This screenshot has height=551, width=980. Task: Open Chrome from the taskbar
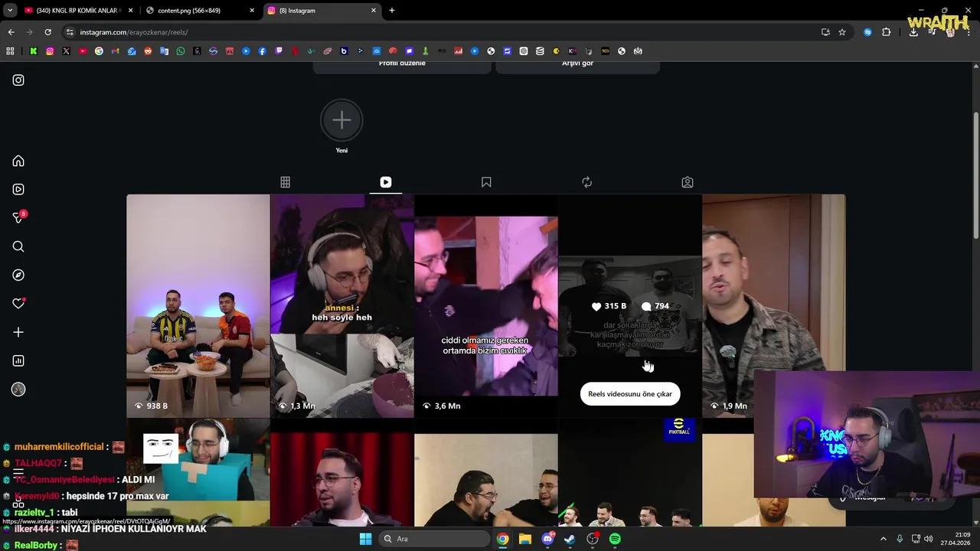pos(502,539)
